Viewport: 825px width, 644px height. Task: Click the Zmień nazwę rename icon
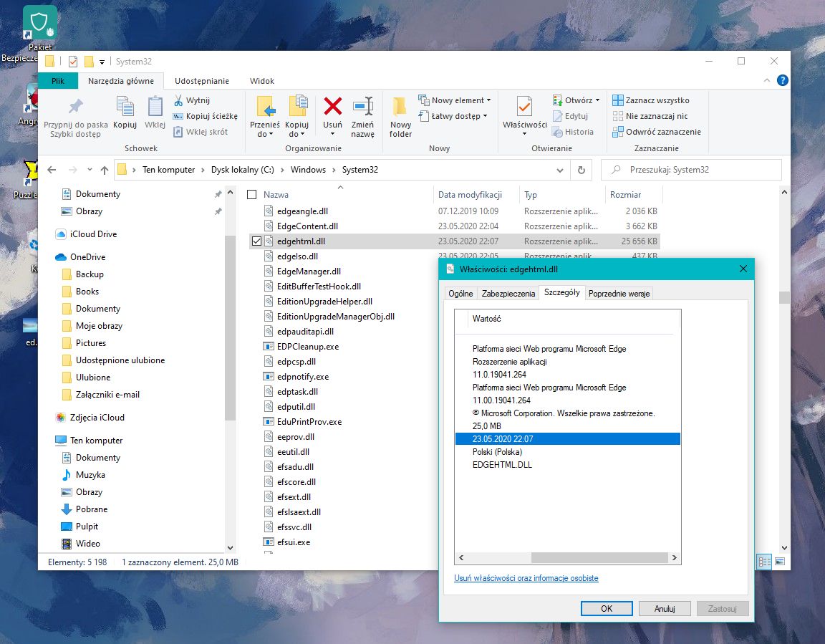(363, 106)
